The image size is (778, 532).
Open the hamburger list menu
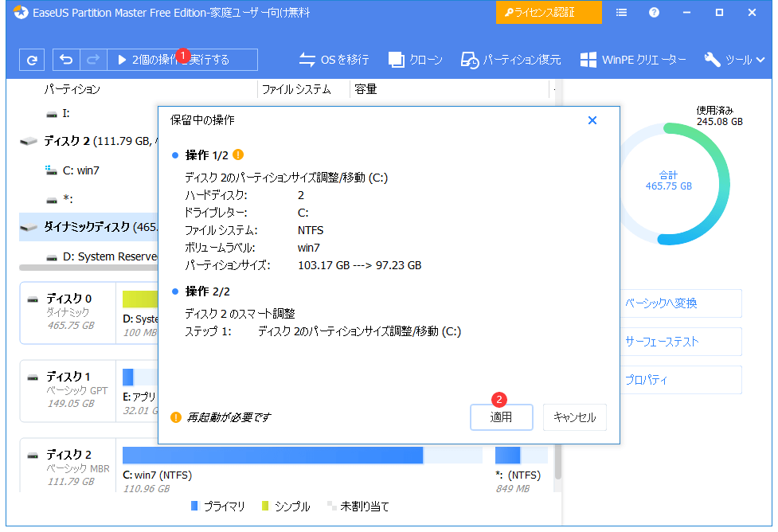[621, 12]
